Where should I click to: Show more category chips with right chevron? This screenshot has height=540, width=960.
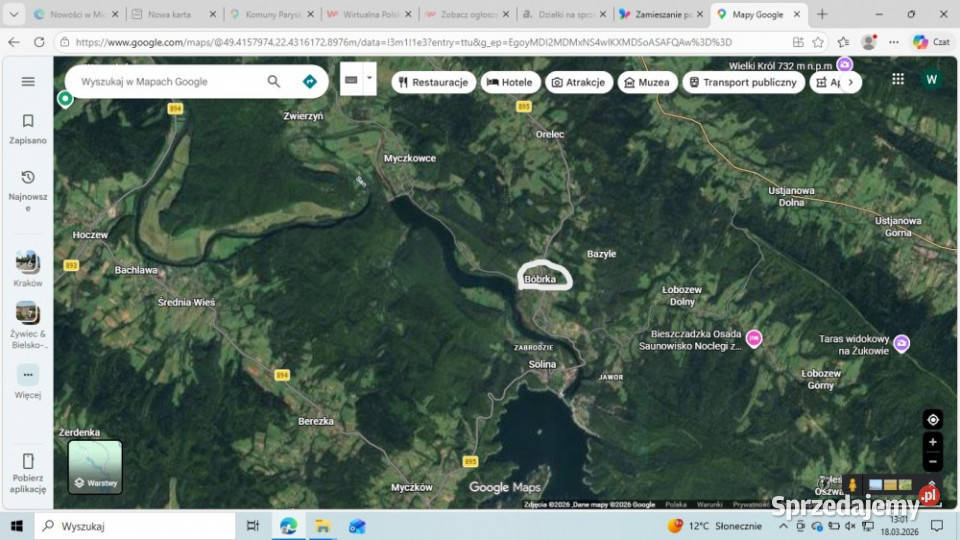pyautogui.click(x=850, y=82)
